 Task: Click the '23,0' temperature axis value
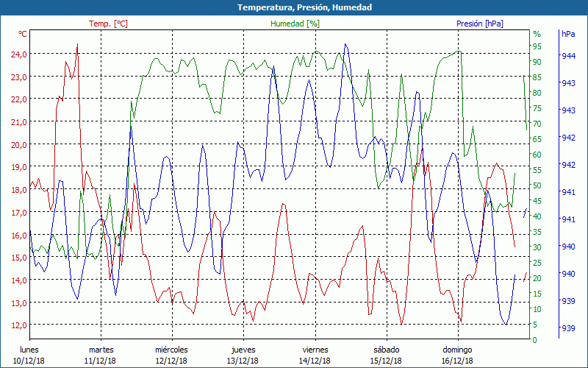coord(19,77)
